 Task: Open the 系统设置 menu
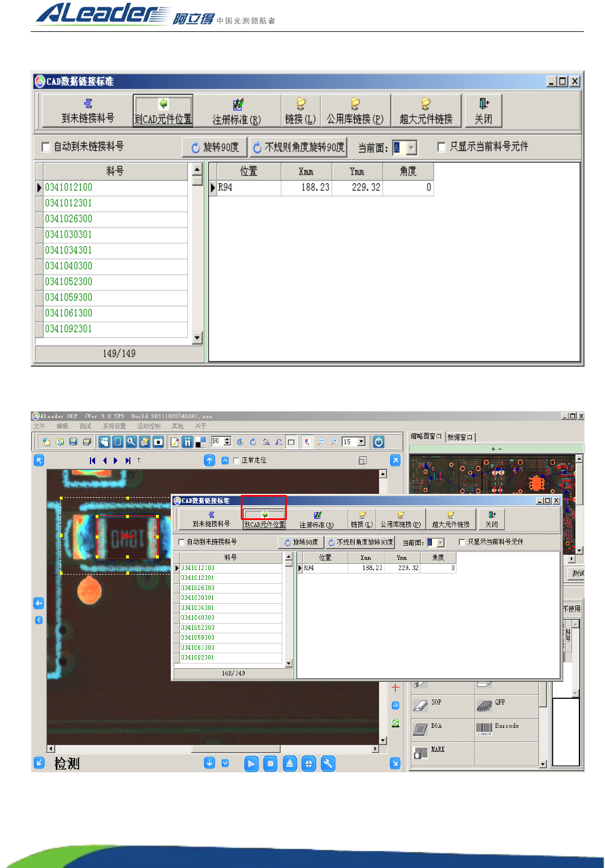[x=114, y=426]
